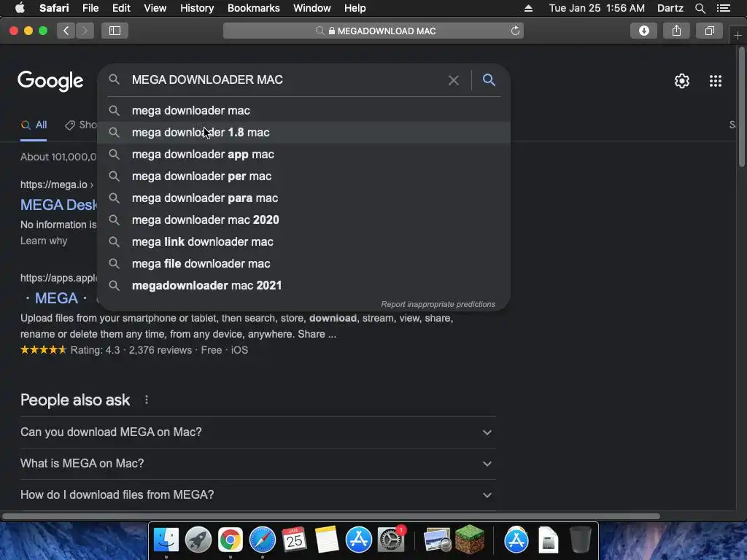Open Notification Center list icon
Screen dimensions: 747x560
tap(724, 8)
